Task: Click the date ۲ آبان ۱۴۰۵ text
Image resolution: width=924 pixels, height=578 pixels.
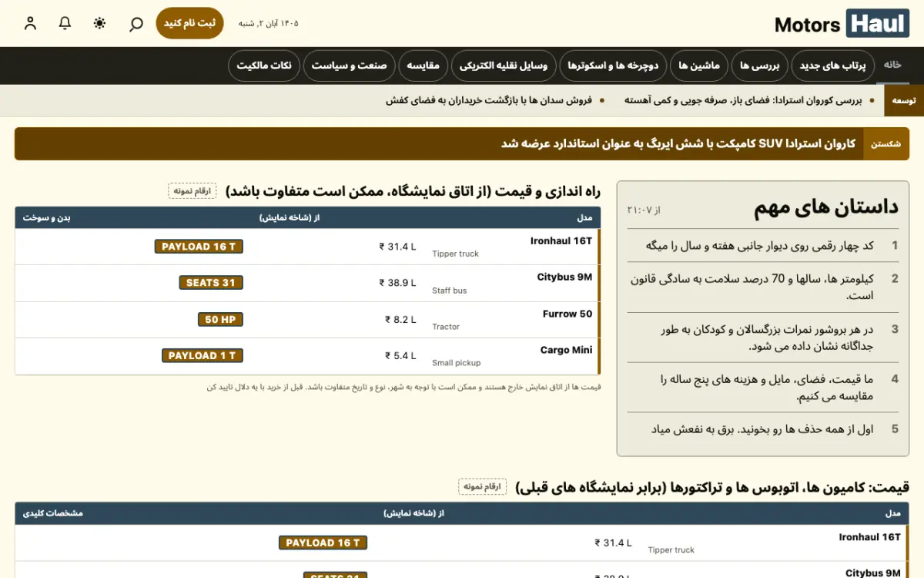Action: (x=268, y=23)
